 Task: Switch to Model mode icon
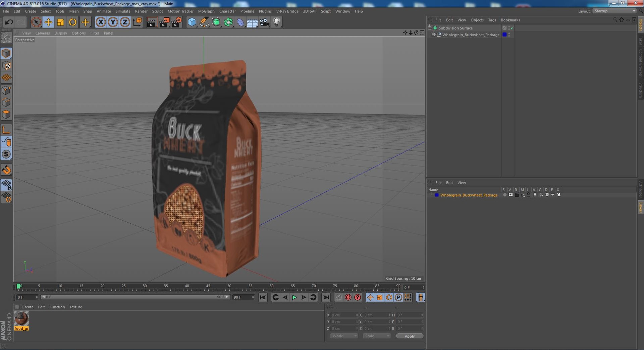pyautogui.click(x=6, y=53)
